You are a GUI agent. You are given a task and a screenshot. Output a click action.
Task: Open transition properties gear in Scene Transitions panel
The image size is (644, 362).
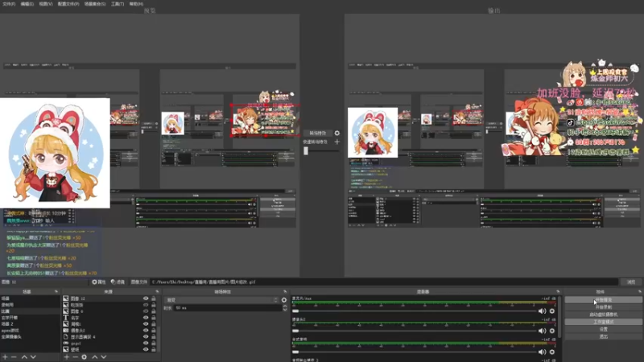point(284,300)
